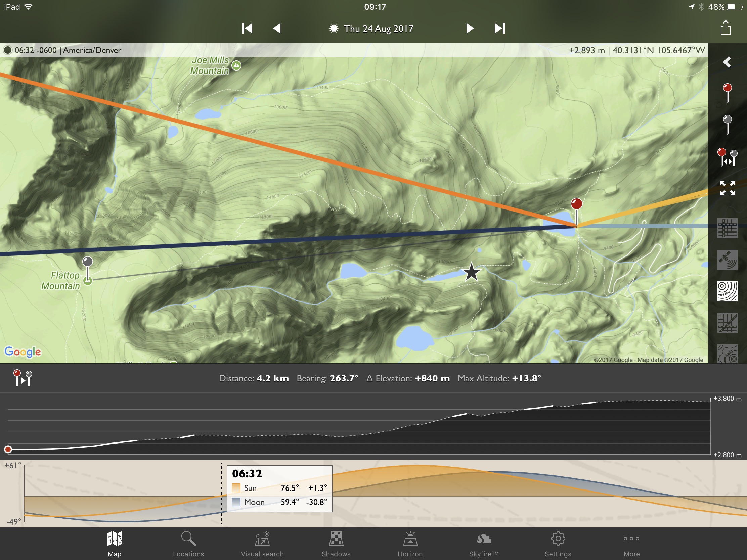Select the contour terrain map type
Image resolution: width=747 pixels, height=560 pixels.
point(727,291)
